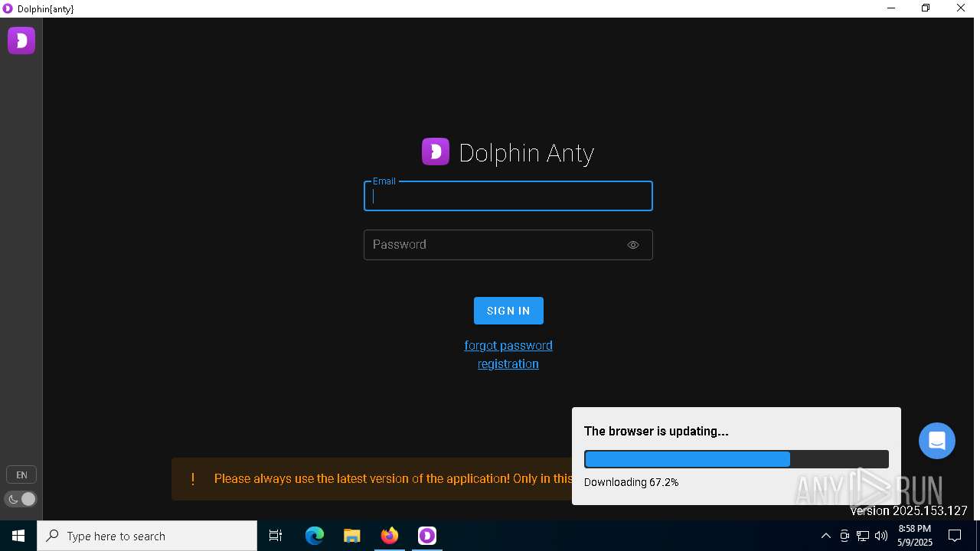This screenshot has height=551, width=980.
Task: Toggle dark mode switch
Action: tap(21, 499)
